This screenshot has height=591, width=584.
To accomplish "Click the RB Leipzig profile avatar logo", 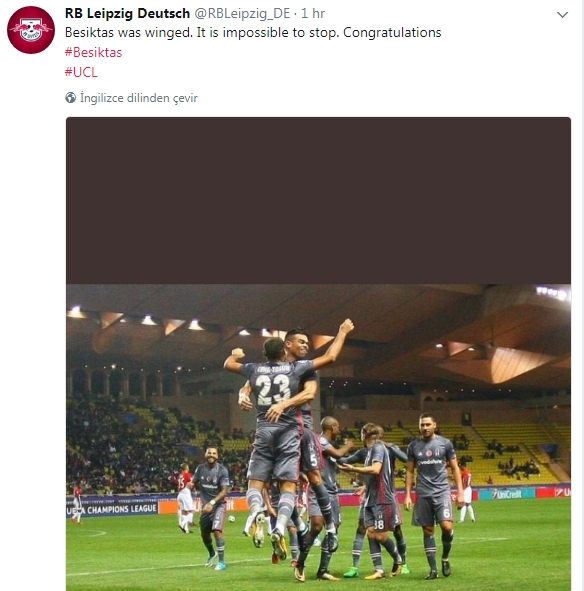I will tap(31, 30).
